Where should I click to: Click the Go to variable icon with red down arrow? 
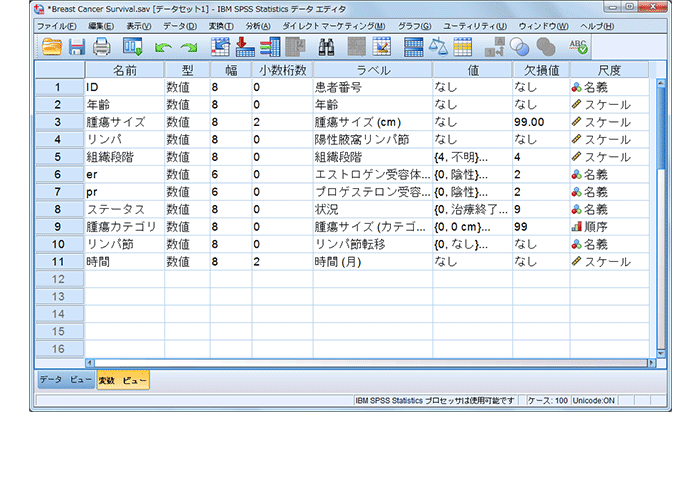tap(245, 47)
